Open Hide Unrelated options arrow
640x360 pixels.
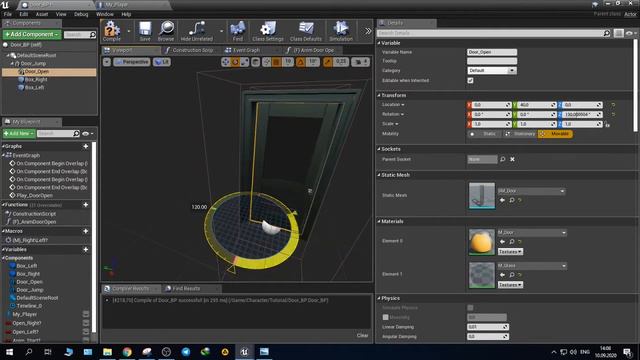221,31
